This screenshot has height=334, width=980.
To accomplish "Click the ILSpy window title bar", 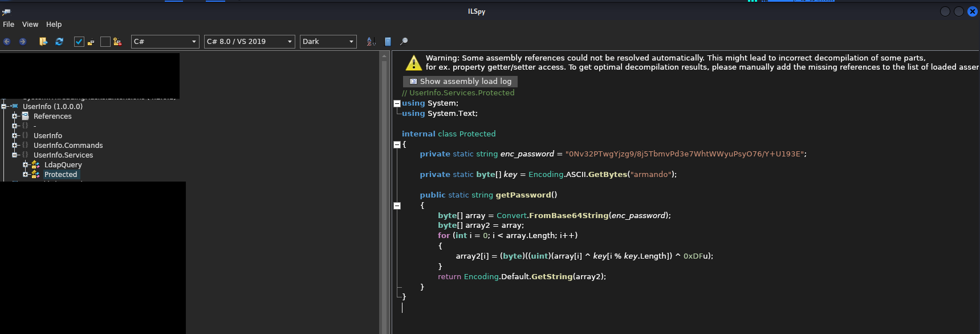I will 477,11.
